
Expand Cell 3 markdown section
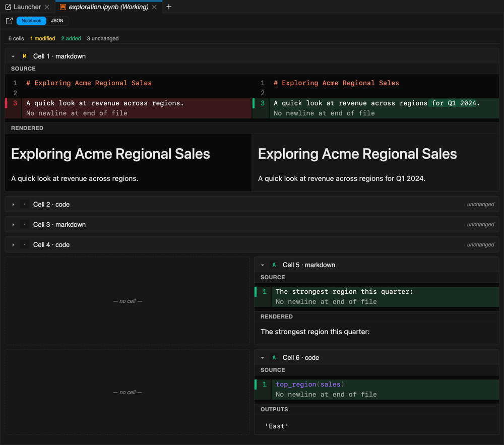click(x=13, y=225)
